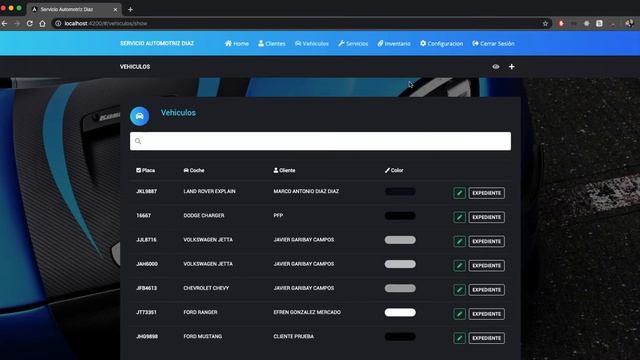This screenshot has width=640, height=360.
Task: Click the red browser extension icon
Action: (561, 23)
